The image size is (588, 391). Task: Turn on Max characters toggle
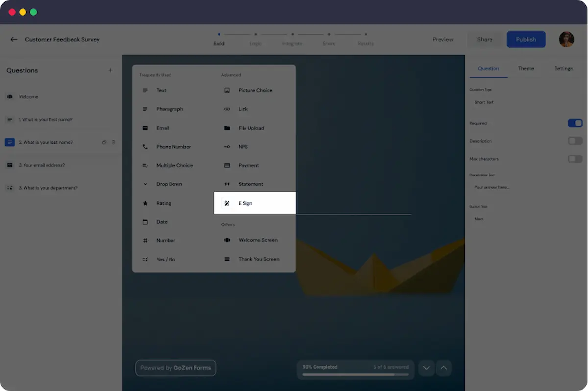coord(575,159)
